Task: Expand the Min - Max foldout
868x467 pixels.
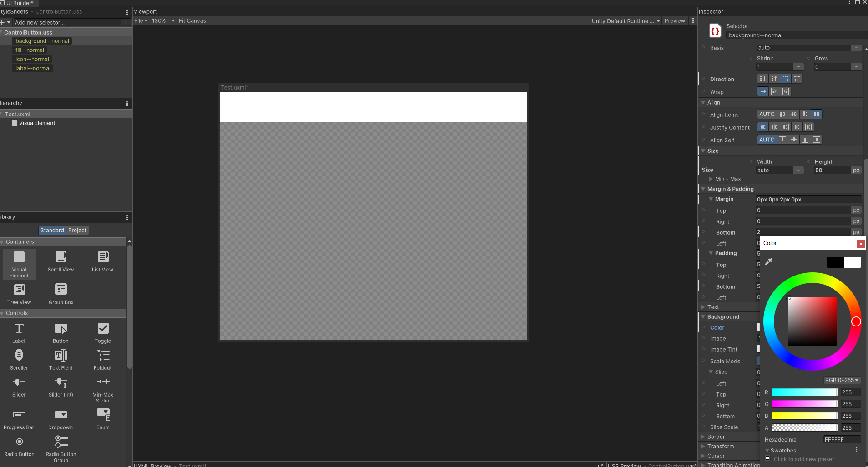Action: pyautogui.click(x=711, y=179)
